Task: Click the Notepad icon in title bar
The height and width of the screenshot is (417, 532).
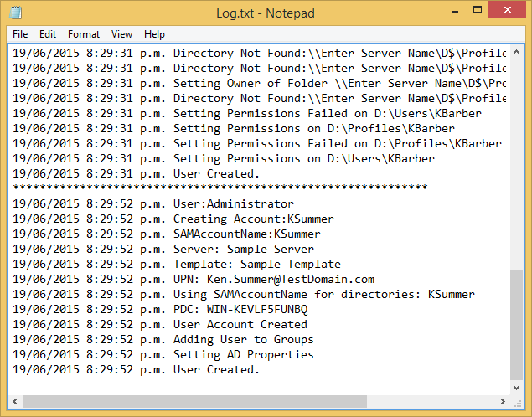Action: click(16, 13)
